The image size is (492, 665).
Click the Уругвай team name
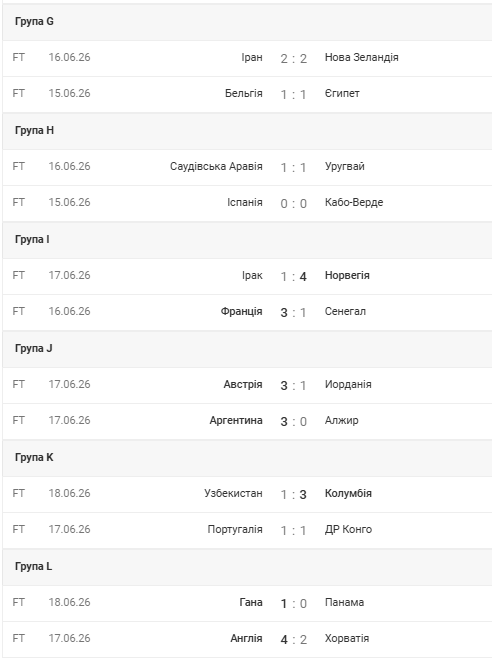pyautogui.click(x=345, y=166)
